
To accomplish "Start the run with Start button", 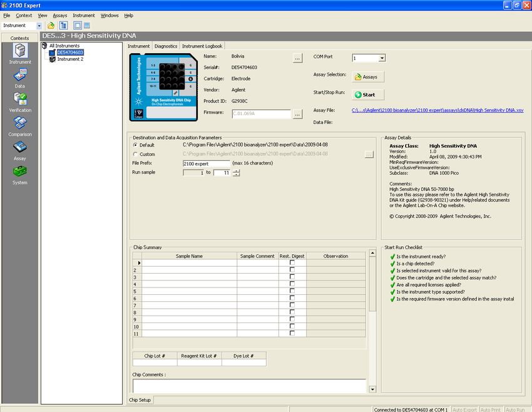I will click(368, 95).
